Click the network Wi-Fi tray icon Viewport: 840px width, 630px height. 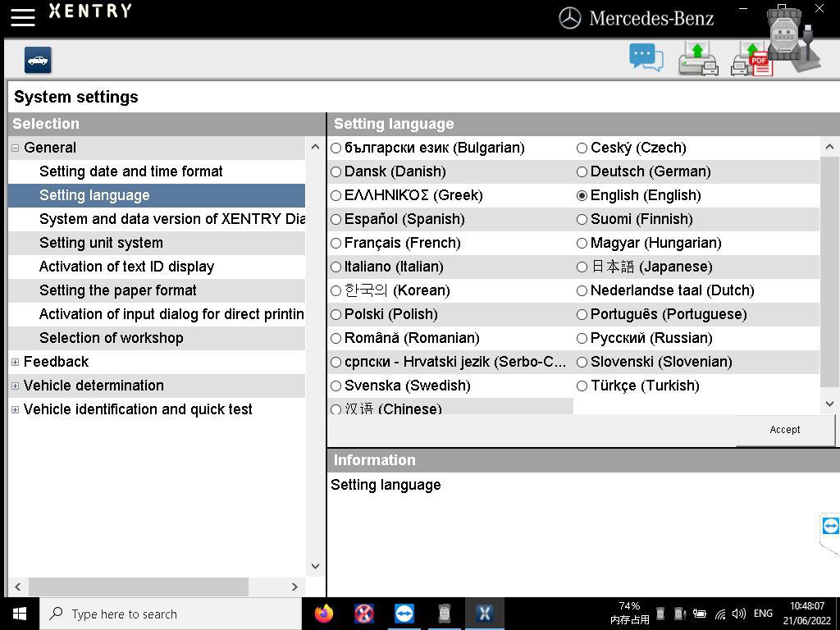(x=720, y=614)
